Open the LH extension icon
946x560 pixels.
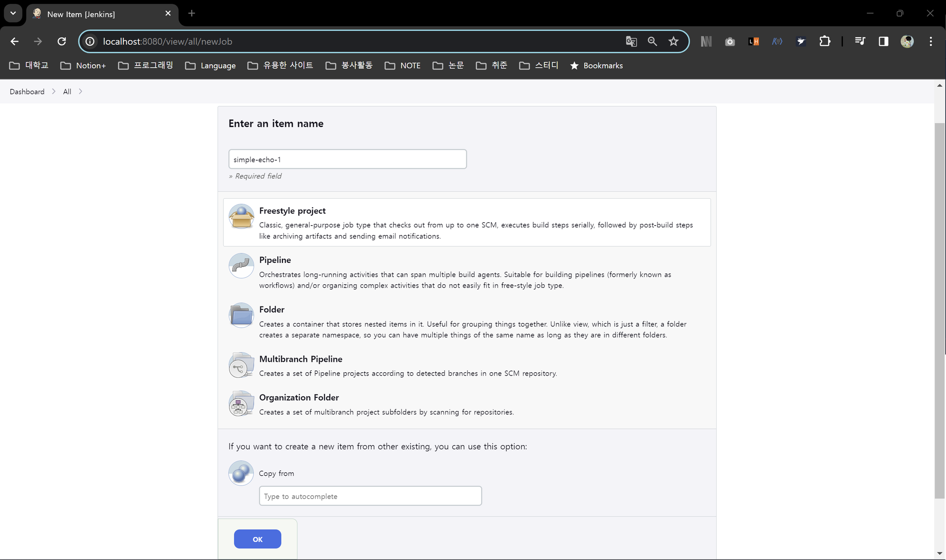point(753,42)
